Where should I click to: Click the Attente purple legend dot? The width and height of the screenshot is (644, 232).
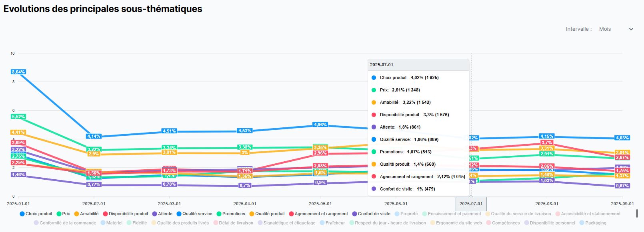[155, 214]
